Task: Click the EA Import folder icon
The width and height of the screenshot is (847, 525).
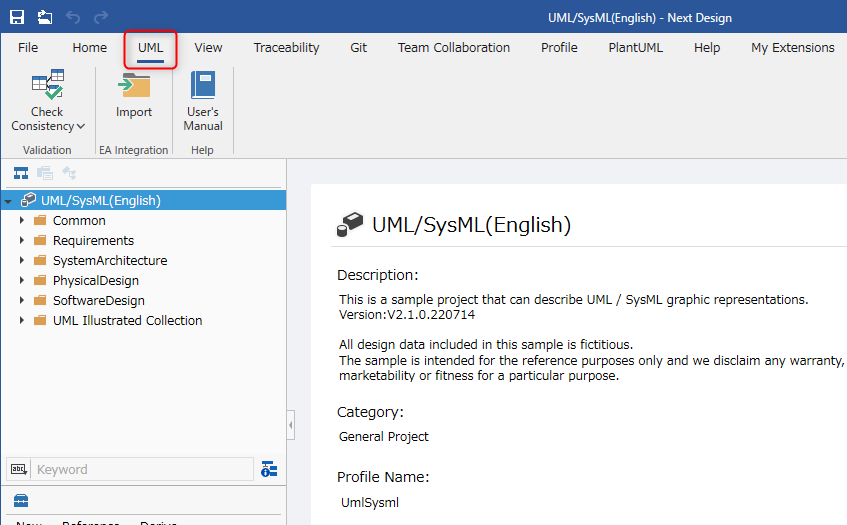Action: [x=134, y=86]
